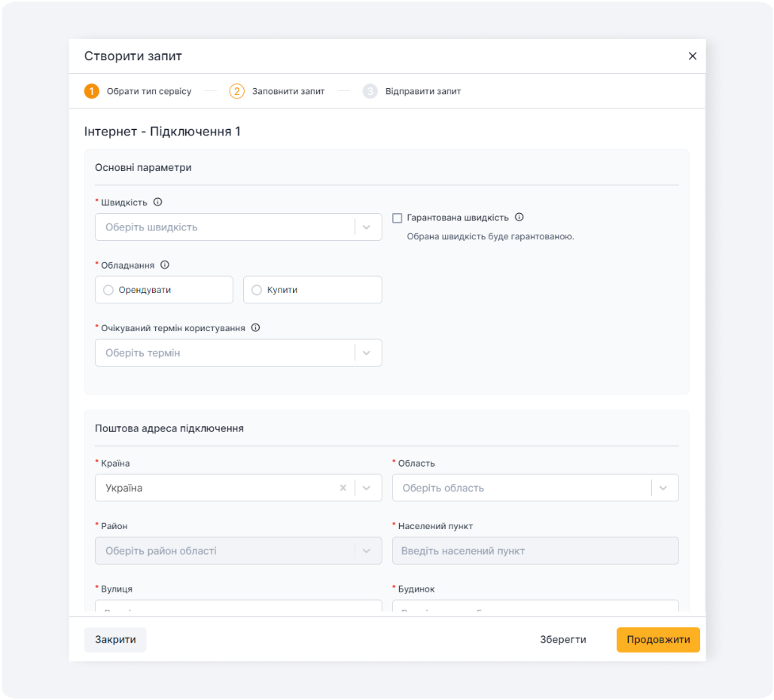Clear the selected Україна country value
The height and width of the screenshot is (700, 774).
343,488
